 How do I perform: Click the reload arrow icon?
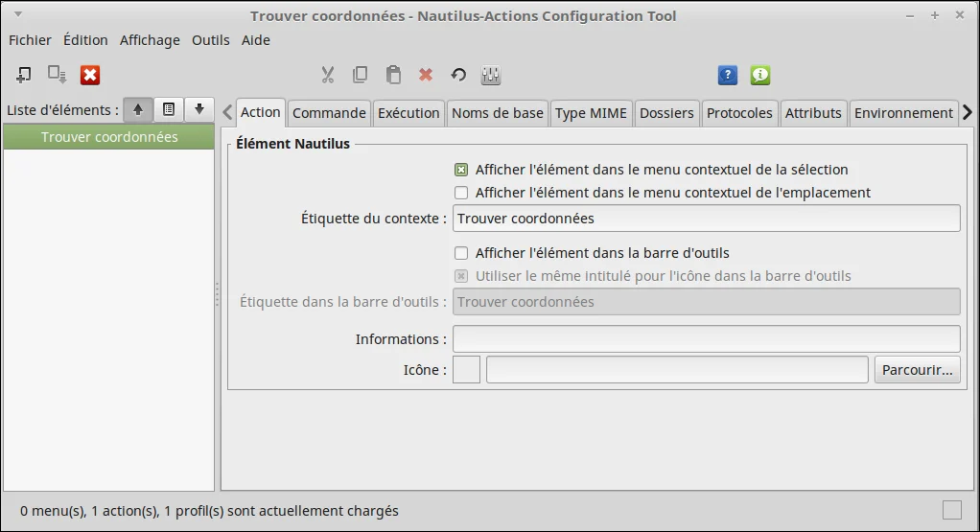point(458,75)
